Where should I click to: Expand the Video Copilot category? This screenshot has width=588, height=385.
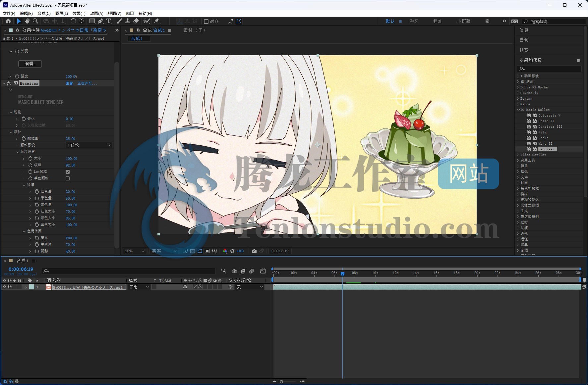pyautogui.click(x=518, y=155)
